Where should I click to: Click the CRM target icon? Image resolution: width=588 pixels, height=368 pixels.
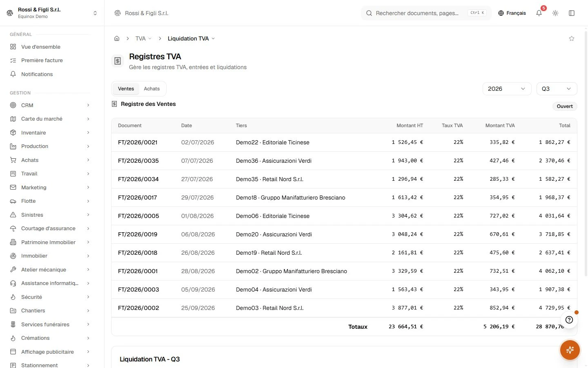click(x=13, y=105)
